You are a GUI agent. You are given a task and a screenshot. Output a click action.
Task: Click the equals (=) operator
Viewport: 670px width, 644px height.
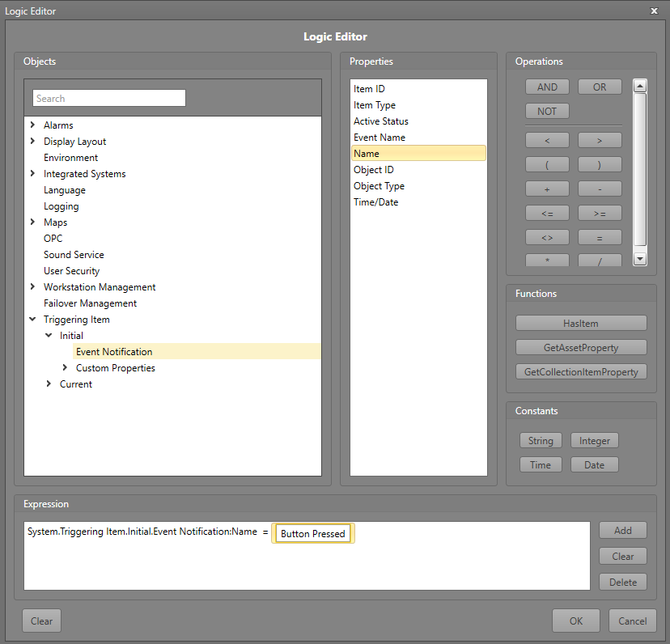click(600, 237)
